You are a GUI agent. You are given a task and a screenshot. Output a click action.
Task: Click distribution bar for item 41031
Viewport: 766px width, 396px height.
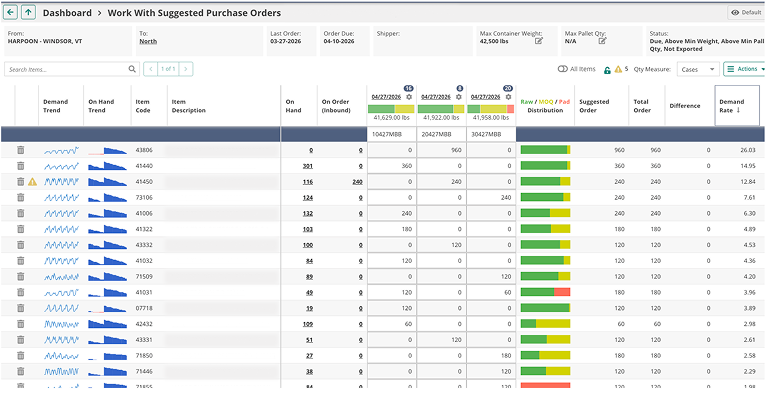(x=545, y=292)
